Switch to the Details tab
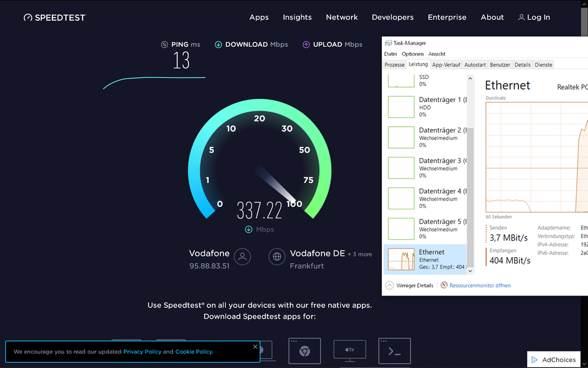 [x=523, y=65]
